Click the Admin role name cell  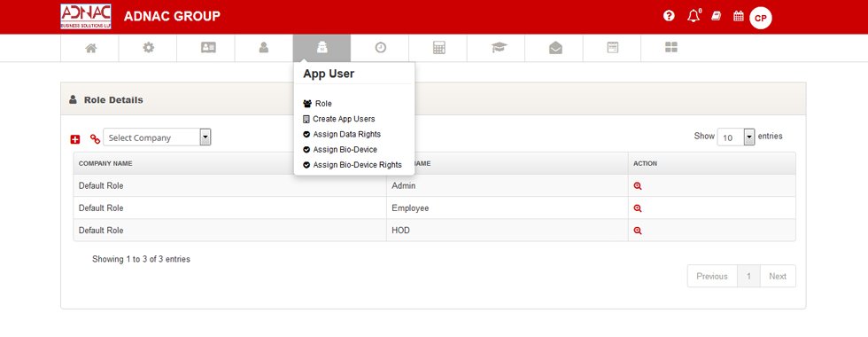click(507, 185)
